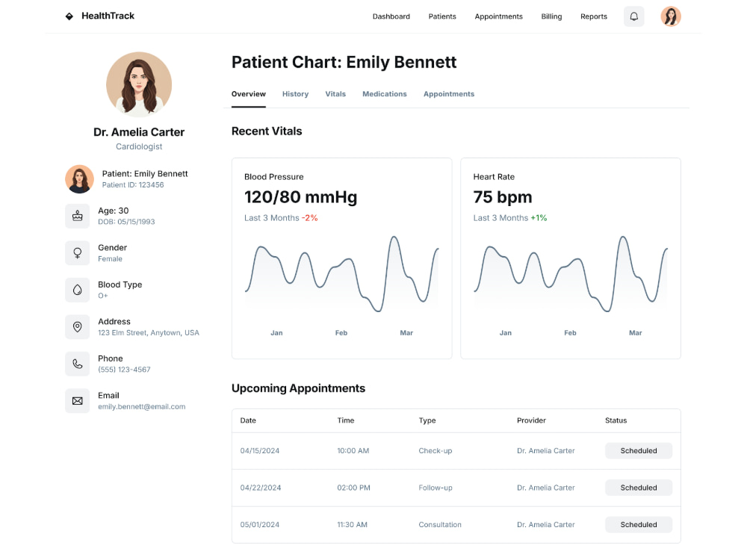
Task: Click the Date column header
Action: point(248,420)
